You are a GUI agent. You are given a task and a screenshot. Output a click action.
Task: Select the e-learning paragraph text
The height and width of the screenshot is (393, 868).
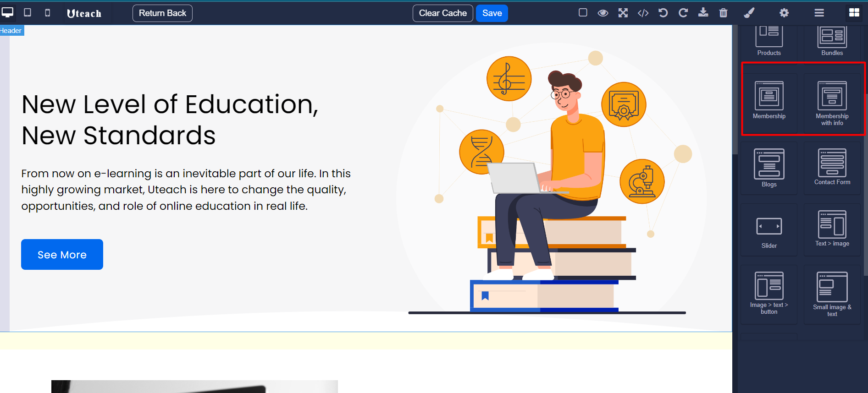tap(186, 190)
